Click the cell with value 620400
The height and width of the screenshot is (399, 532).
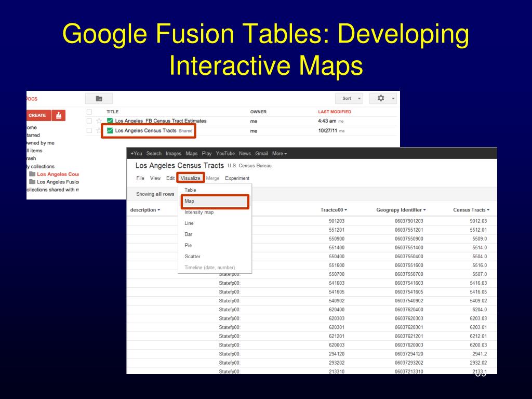click(337, 310)
